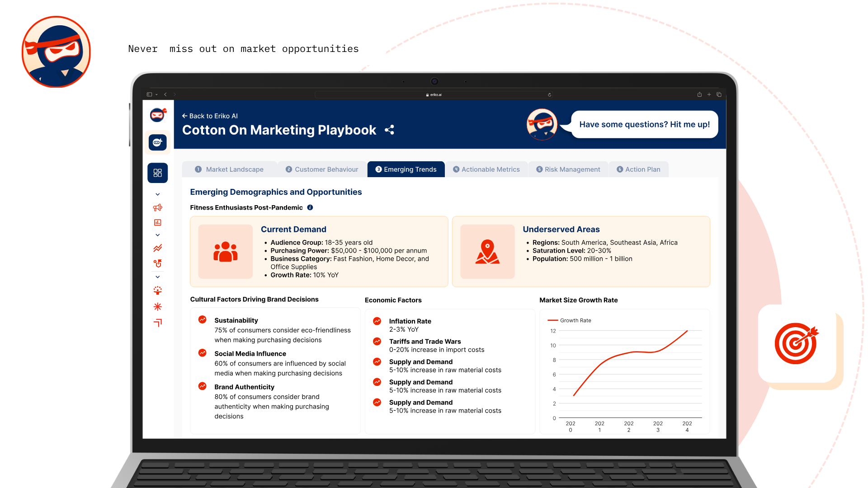Click the Economic Factors heading
Viewport: 868px width, 488px height.
pyautogui.click(x=393, y=300)
